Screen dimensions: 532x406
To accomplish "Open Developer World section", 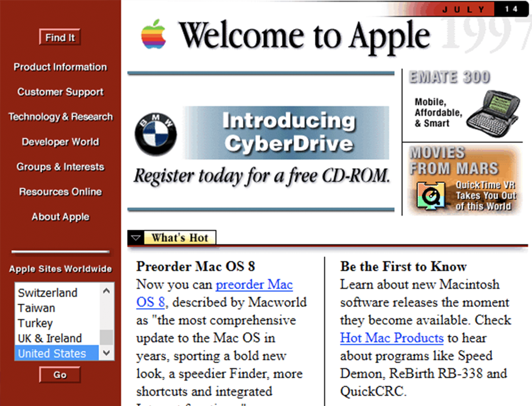I will [60, 142].
